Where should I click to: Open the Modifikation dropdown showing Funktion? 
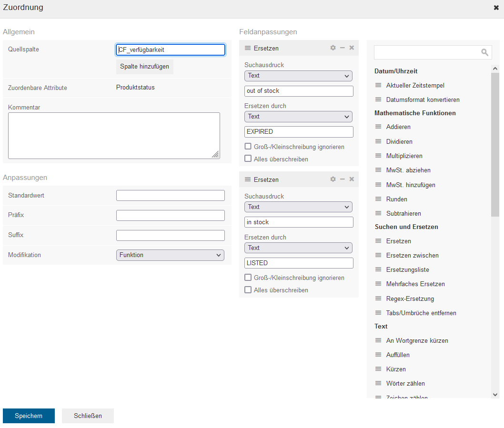pyautogui.click(x=170, y=255)
